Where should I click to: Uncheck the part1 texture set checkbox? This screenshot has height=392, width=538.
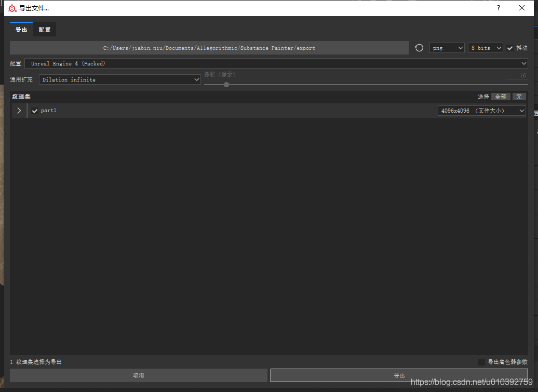pos(35,111)
